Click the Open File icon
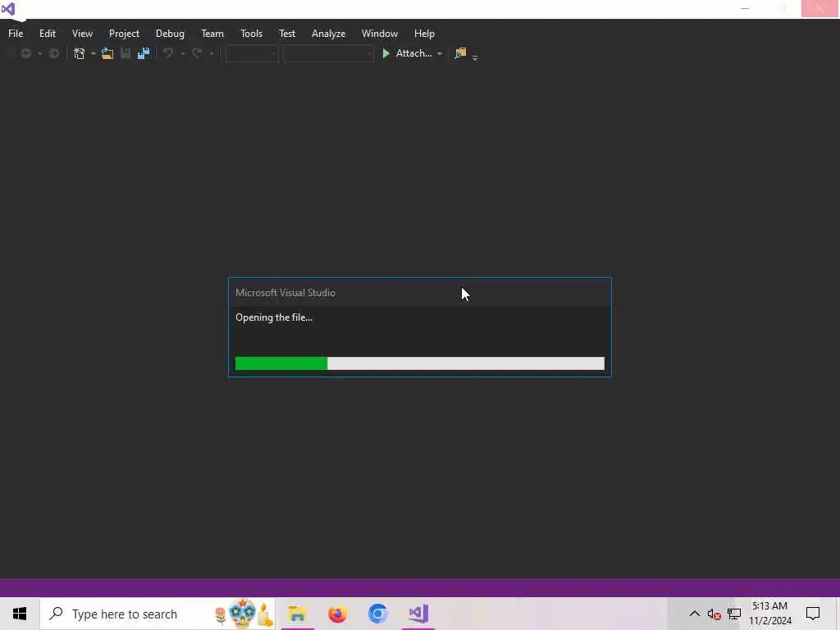840x630 pixels. 107,53
